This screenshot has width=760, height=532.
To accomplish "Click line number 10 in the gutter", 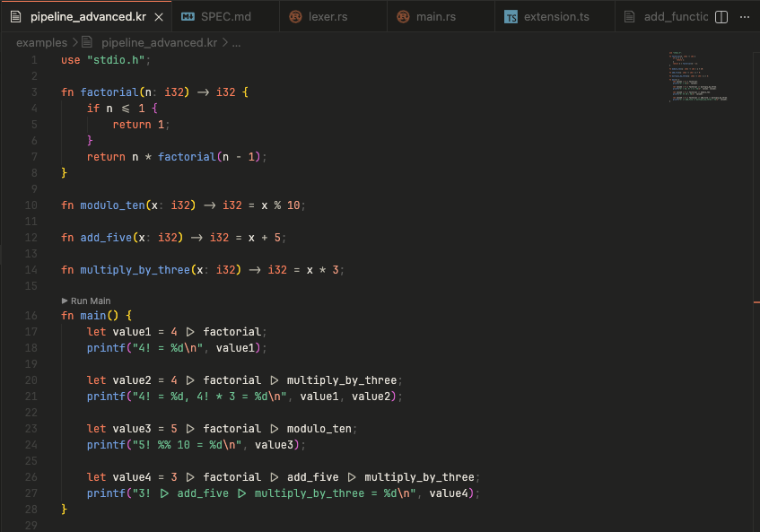I will (31, 205).
